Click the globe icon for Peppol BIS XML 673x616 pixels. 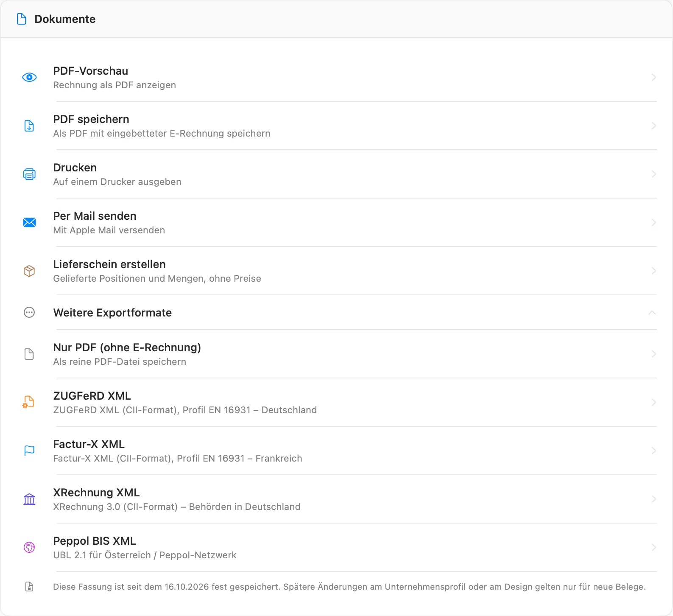(x=29, y=547)
